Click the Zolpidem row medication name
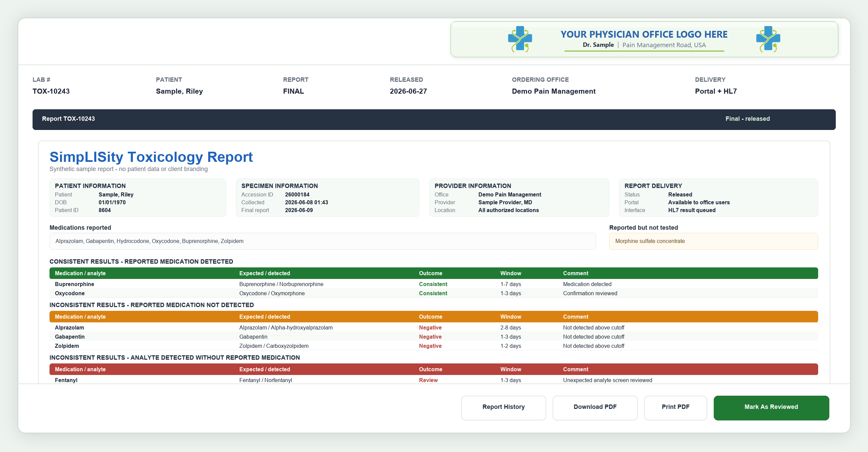868x452 pixels. [67, 346]
